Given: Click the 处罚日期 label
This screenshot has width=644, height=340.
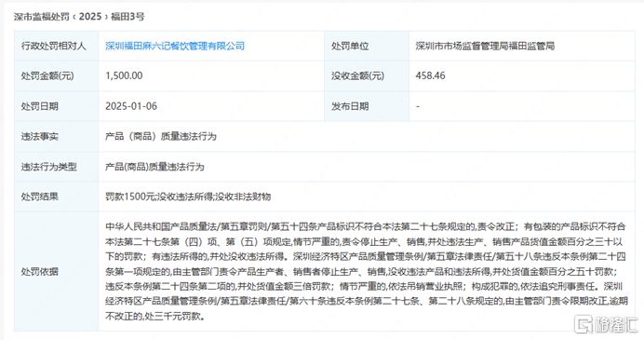Looking at the screenshot, I should click(40, 106).
